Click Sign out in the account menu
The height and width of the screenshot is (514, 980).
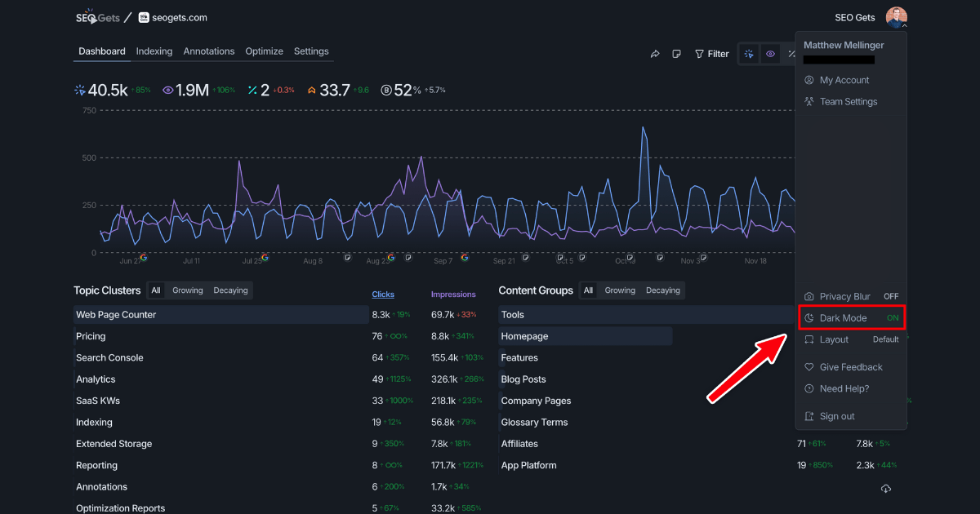pyautogui.click(x=836, y=416)
